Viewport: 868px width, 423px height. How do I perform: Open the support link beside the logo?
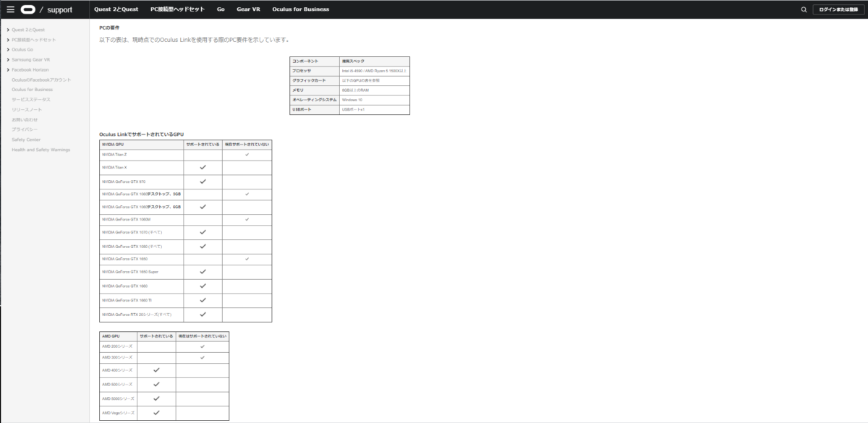click(59, 10)
